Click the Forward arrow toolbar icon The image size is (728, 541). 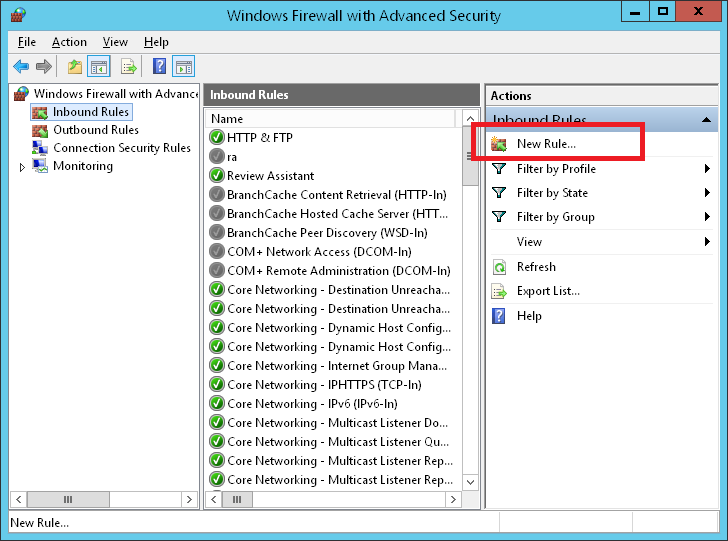pos(44,67)
